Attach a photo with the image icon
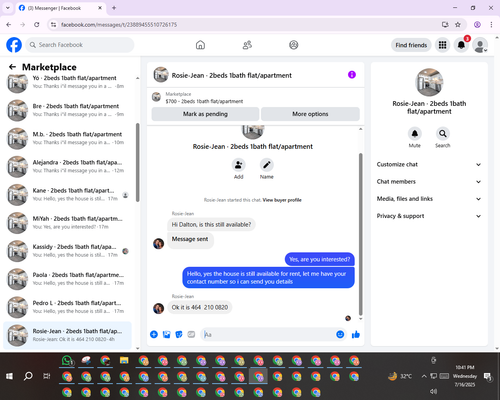The image size is (500, 400). pos(166,334)
